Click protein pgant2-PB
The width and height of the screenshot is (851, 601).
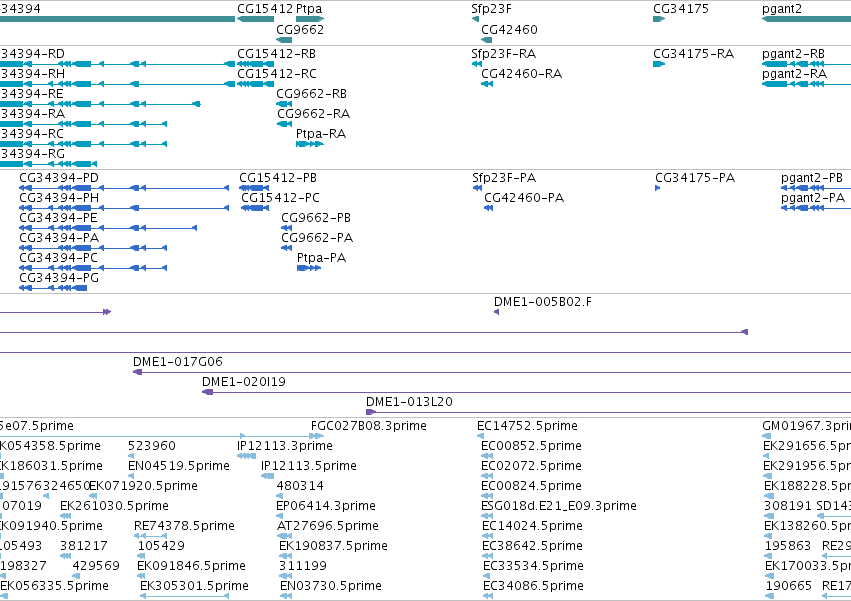(x=812, y=178)
